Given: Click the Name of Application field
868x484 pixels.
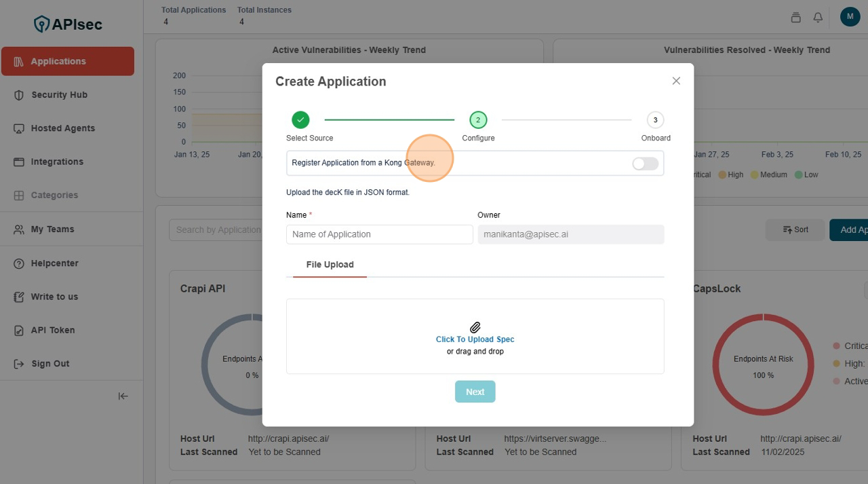Looking at the screenshot, I should 379,234.
